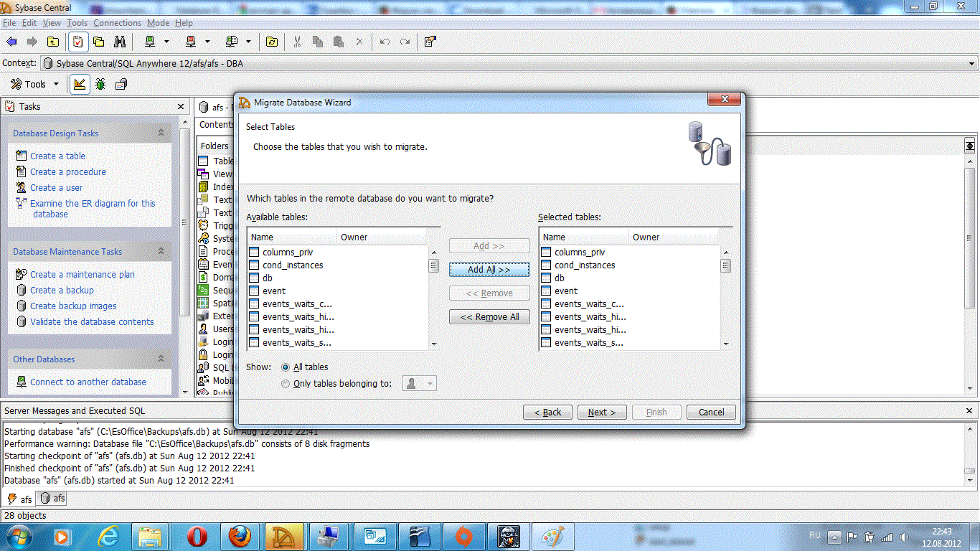Open the File menu
This screenshot has height=551, width=980.
point(9,23)
